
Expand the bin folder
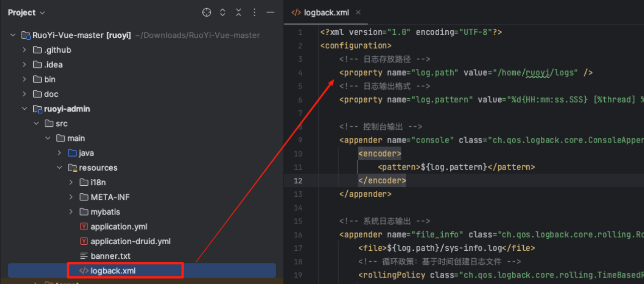coord(24,79)
